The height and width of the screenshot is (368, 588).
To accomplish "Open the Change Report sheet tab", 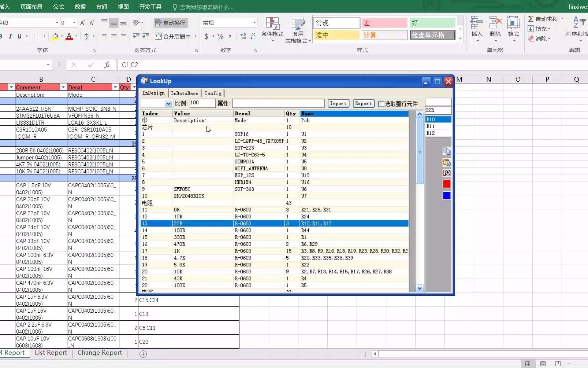I will [x=100, y=353].
